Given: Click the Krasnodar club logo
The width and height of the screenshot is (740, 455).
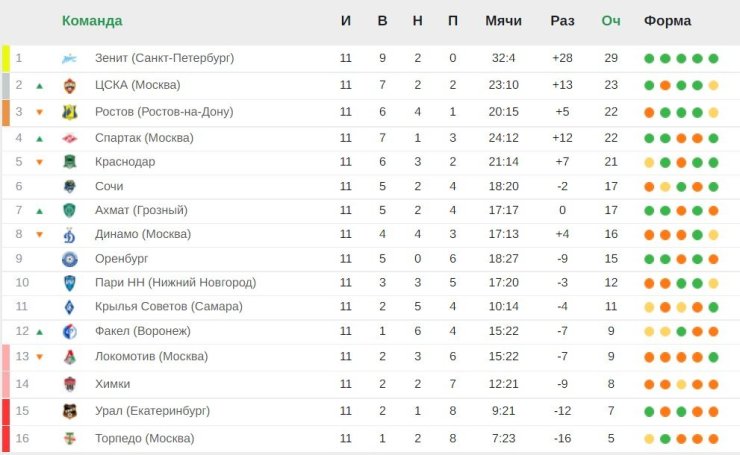Looking at the screenshot, I should point(69,162).
